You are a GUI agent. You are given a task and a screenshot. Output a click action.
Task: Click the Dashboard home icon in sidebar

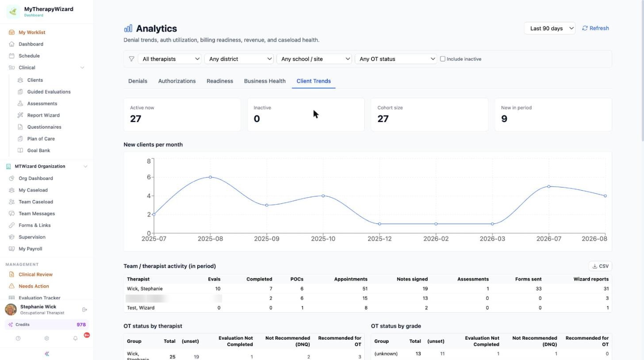[11, 44]
